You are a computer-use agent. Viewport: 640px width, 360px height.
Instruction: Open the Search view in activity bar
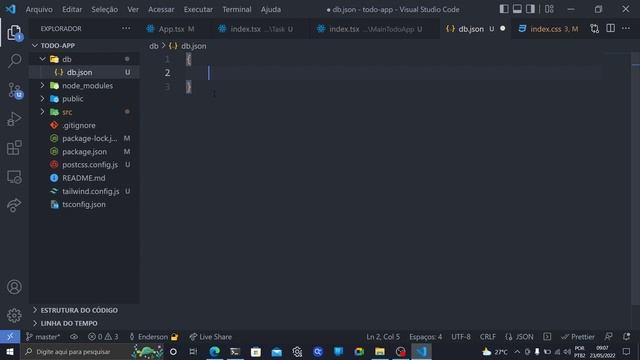coord(14,61)
